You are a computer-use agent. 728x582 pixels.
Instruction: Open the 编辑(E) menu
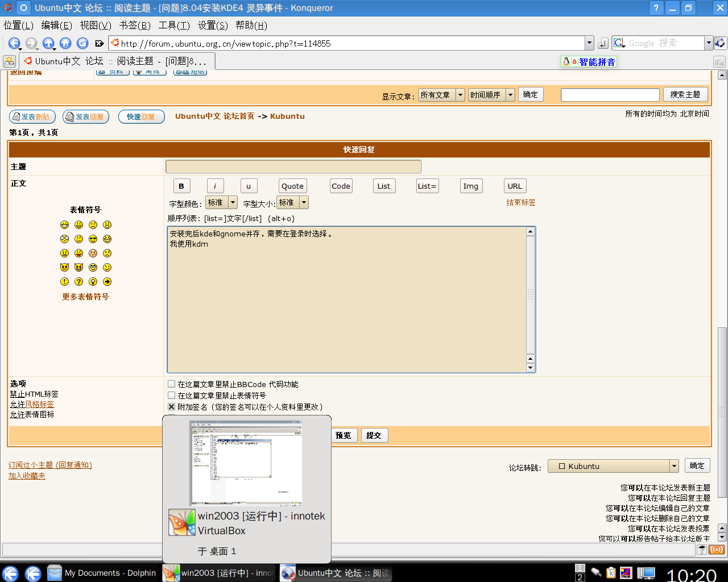56,26
